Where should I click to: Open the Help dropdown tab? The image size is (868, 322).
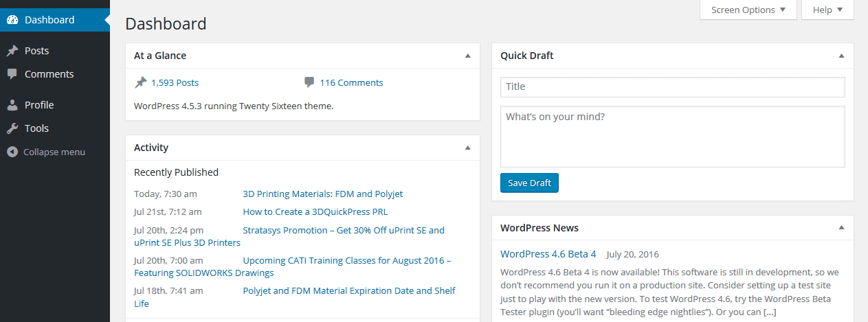pos(827,10)
